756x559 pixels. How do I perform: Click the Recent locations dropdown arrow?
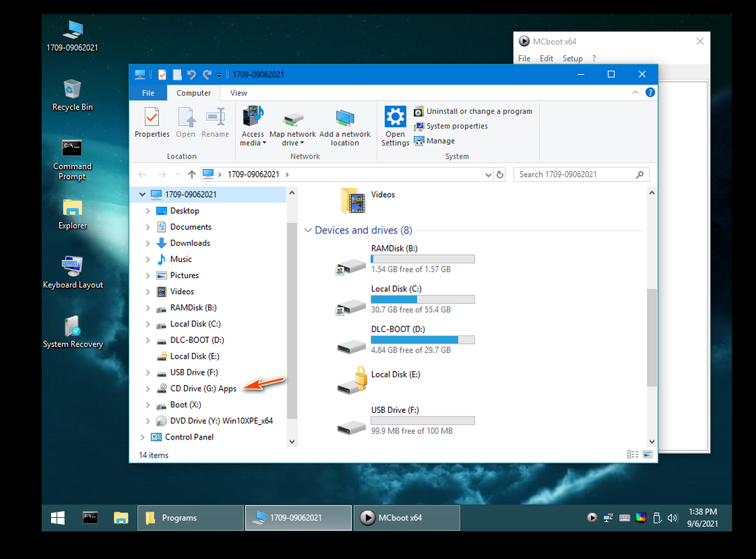pos(178,175)
